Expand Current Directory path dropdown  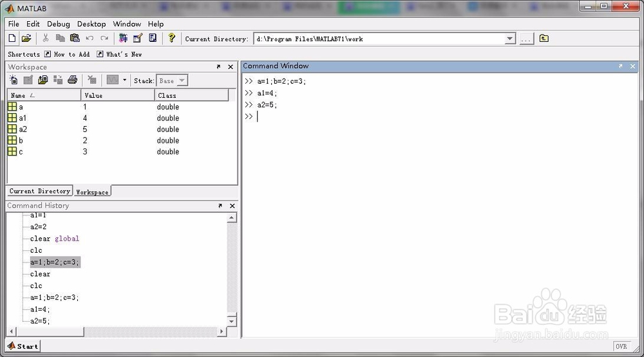[509, 39]
